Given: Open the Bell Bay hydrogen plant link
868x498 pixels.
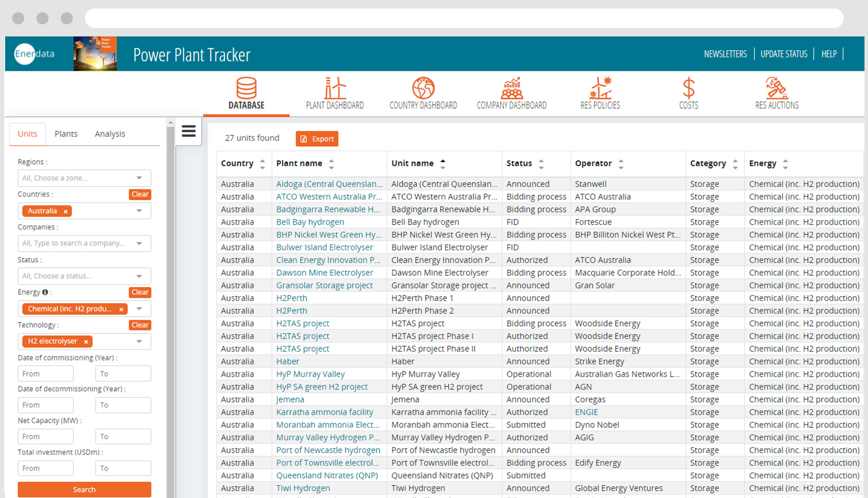Looking at the screenshot, I should point(310,222).
